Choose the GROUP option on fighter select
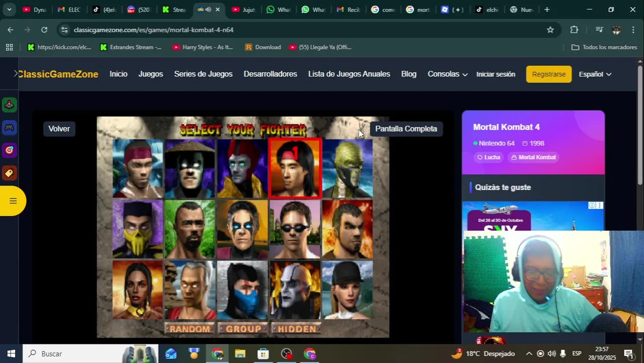This screenshot has height=363, width=644. [243, 329]
